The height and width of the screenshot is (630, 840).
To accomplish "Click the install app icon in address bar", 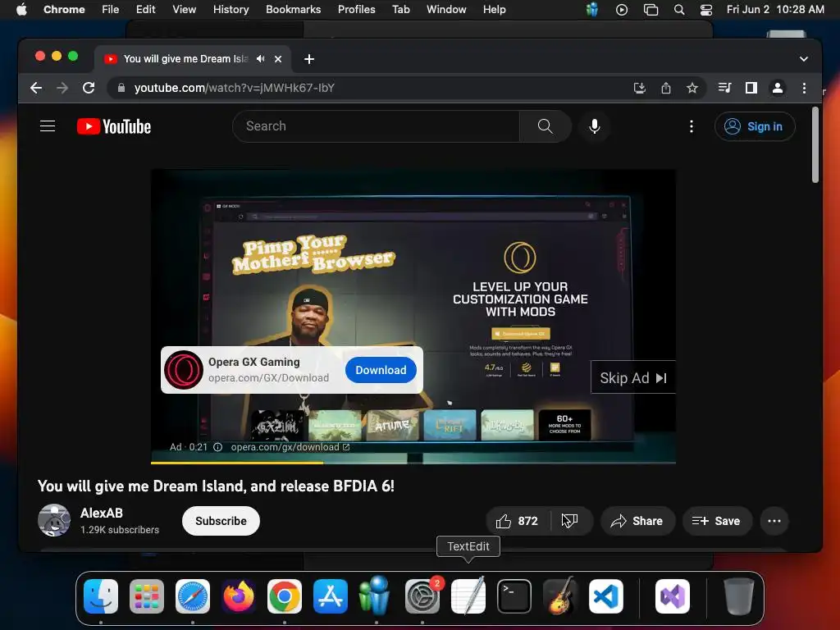I will [640, 88].
